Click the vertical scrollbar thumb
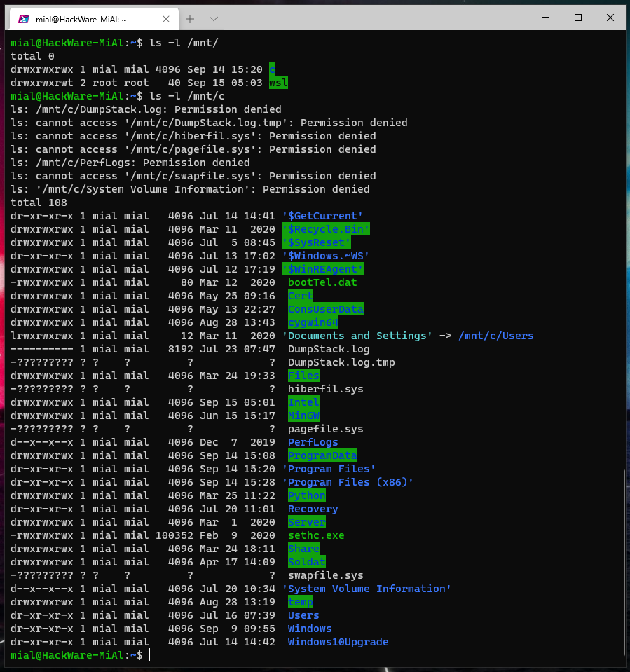Viewport: 630px width, 672px height. tap(624, 561)
